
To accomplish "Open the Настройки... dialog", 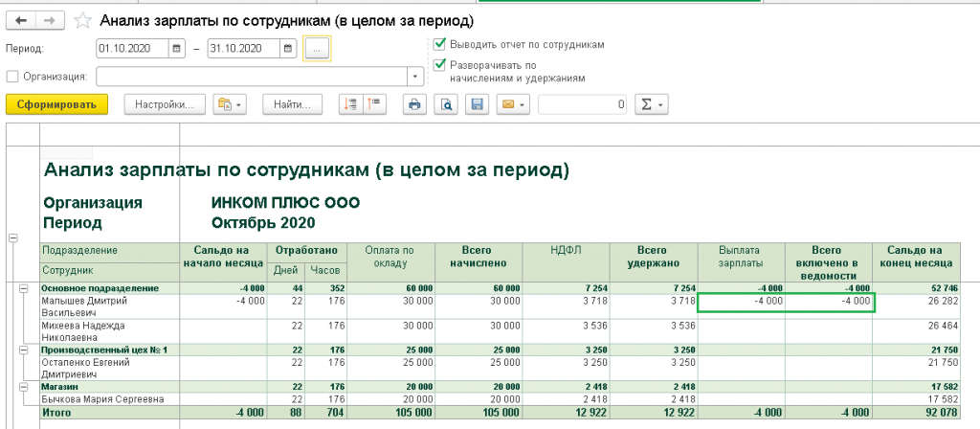I will click(x=165, y=104).
